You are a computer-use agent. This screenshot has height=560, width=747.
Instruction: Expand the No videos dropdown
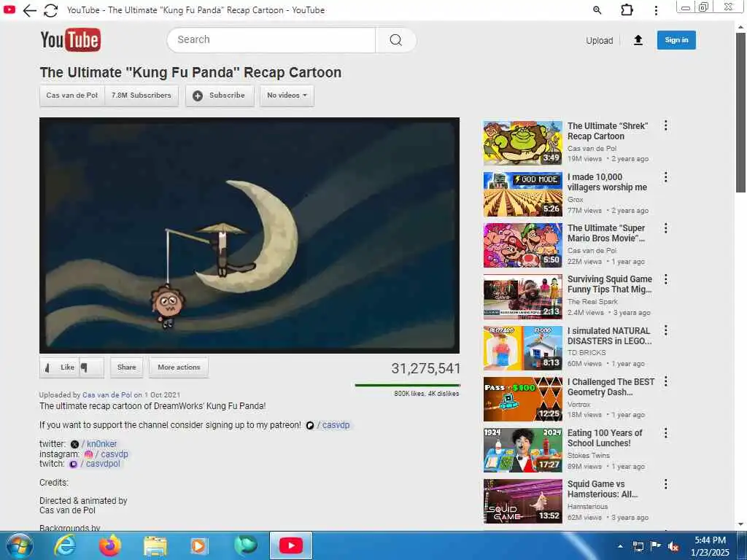287,96
